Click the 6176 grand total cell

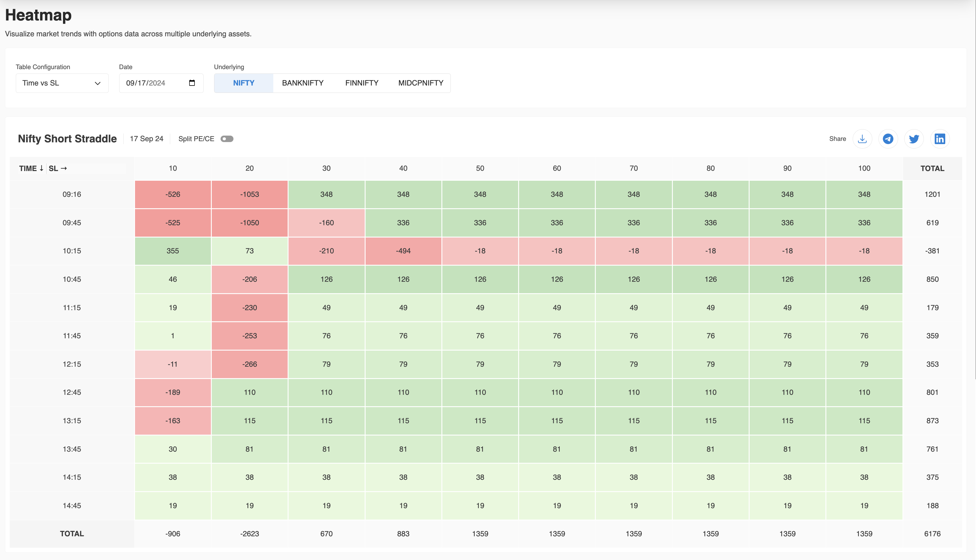point(932,534)
